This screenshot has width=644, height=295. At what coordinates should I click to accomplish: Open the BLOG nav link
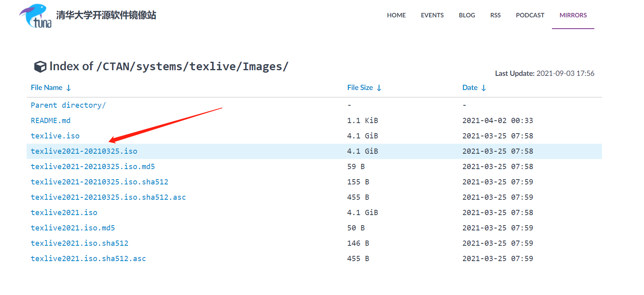click(x=467, y=15)
